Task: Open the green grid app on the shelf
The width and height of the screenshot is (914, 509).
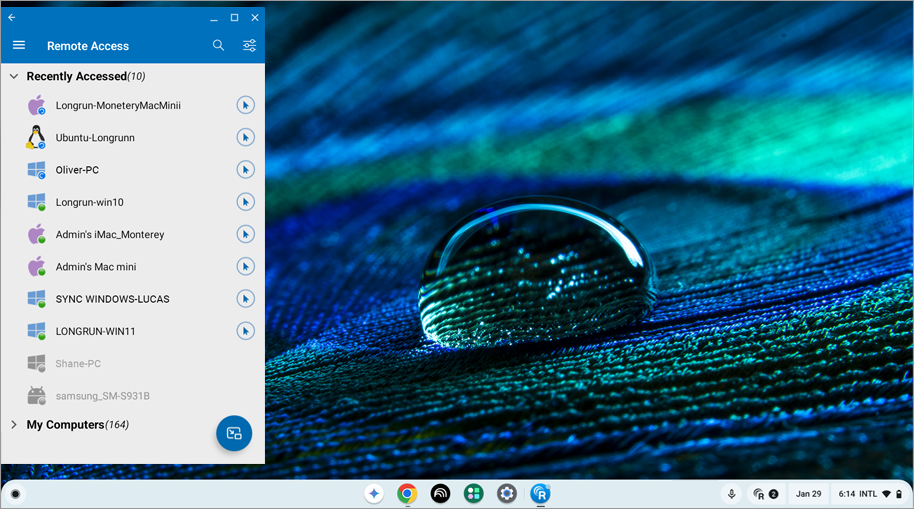Action: point(473,494)
